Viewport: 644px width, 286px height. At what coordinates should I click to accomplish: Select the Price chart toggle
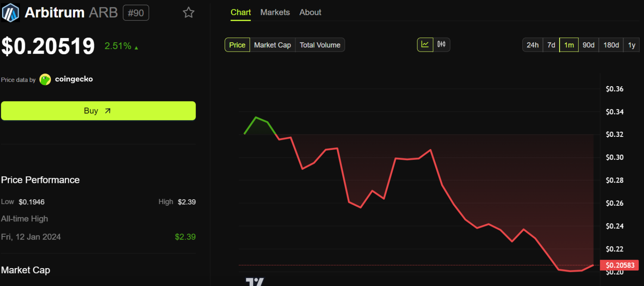click(x=237, y=45)
